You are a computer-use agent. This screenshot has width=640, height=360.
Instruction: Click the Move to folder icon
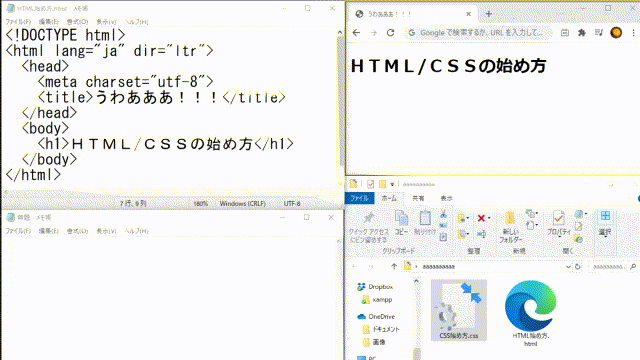pos(461,218)
